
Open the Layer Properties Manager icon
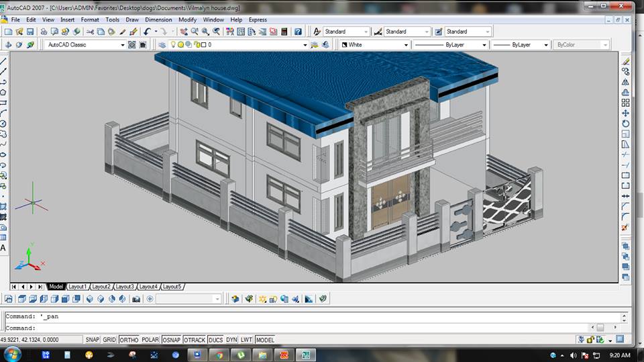[162, 45]
